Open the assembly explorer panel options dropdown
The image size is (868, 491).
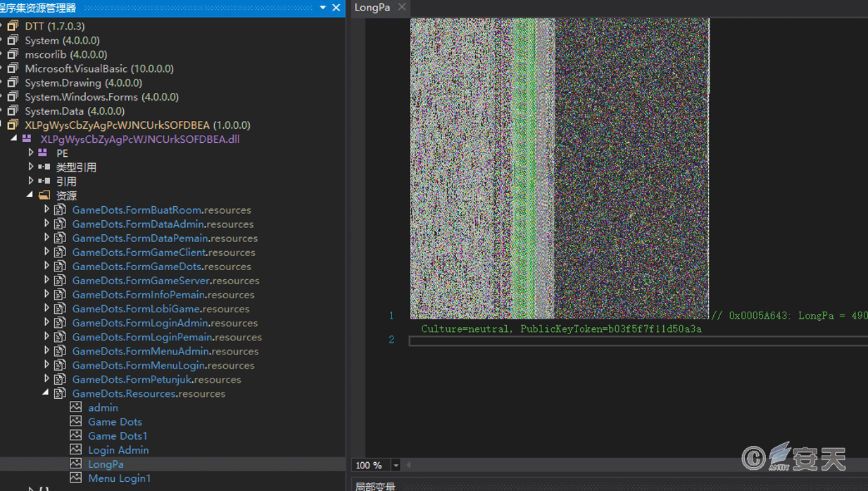(323, 8)
